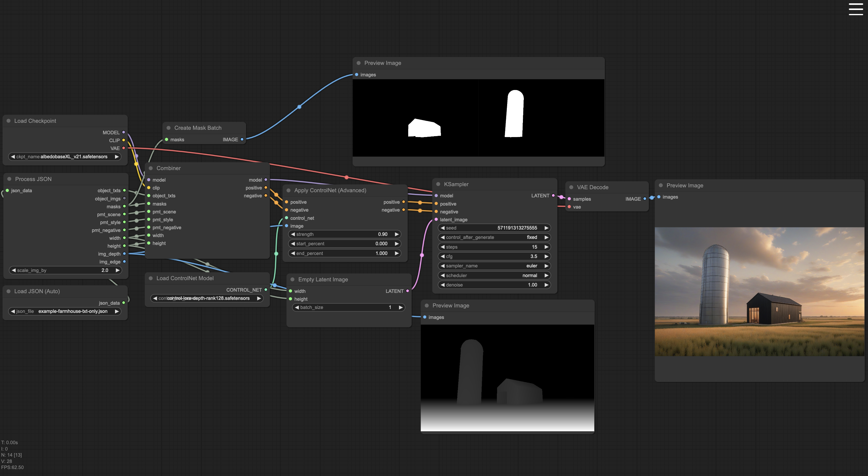Click the generated farmhouse silo image
The height and width of the screenshot is (476, 868).
click(x=759, y=292)
